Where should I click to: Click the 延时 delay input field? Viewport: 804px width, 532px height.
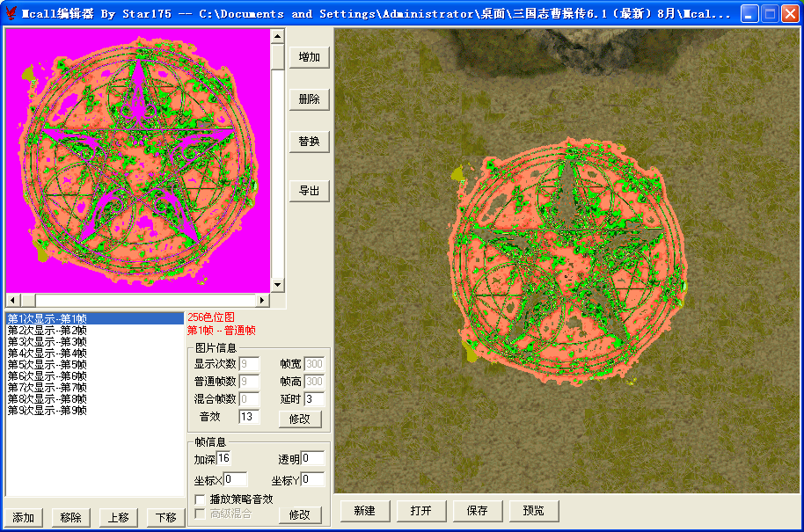coord(314,398)
